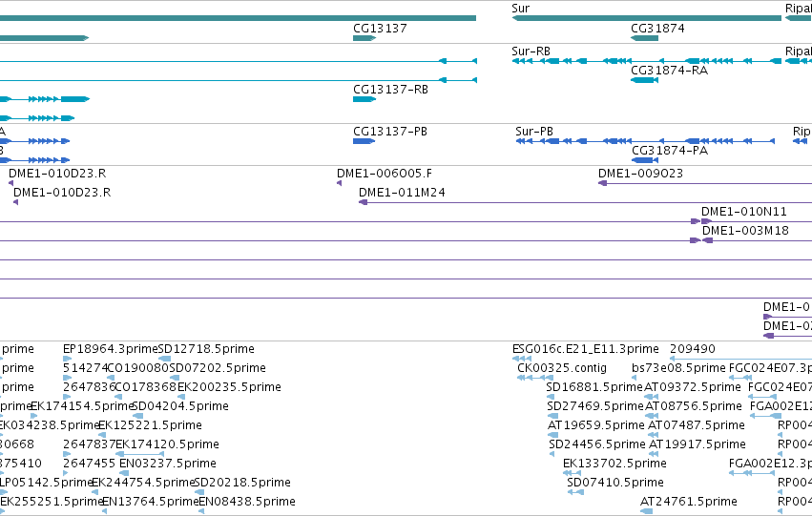812x516 pixels.
Task: Select the DME1-011M24 BAC label
Action: click(402, 193)
